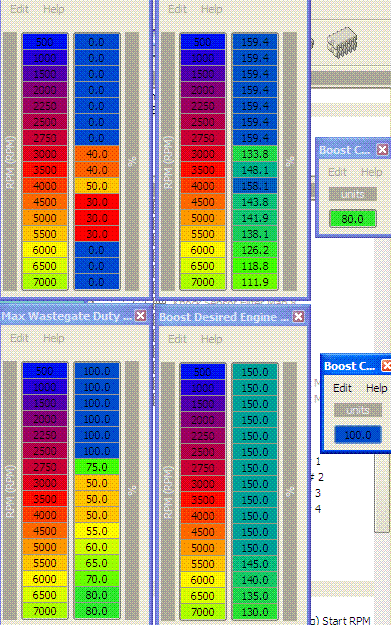Screen dimensions: 391x627
Task: Click the vertical scrollbar on right edge
Action: click(x=382, y=492)
